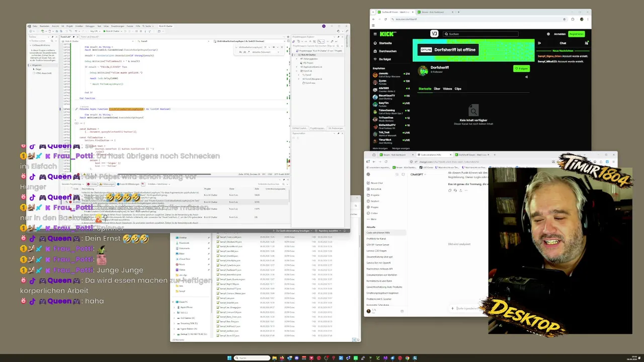Open recommended channel Timur1804
Image resolution: width=644 pixels, height=362 pixels.
[x=391, y=141]
